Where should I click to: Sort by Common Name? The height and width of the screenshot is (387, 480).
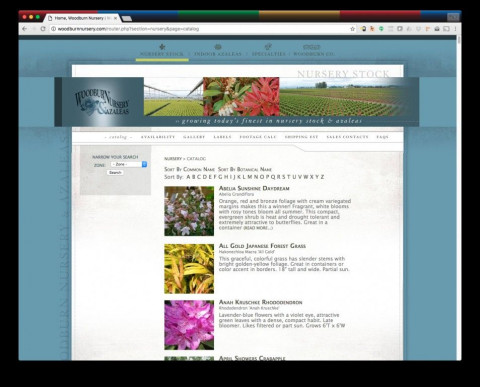[189, 169]
